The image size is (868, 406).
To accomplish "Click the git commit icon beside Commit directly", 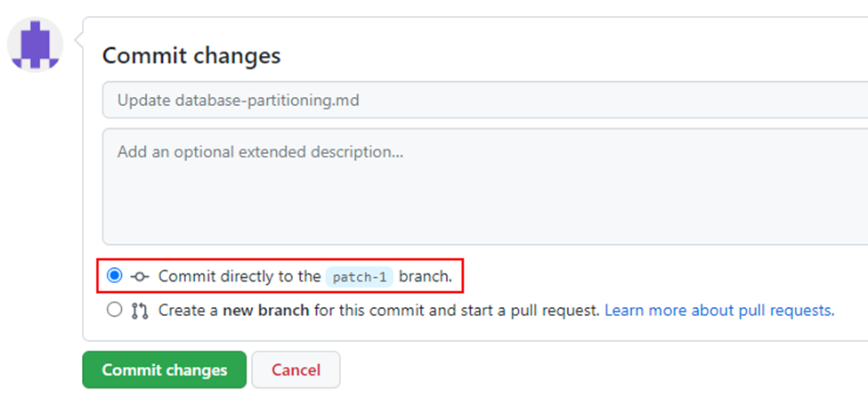I will (x=139, y=276).
